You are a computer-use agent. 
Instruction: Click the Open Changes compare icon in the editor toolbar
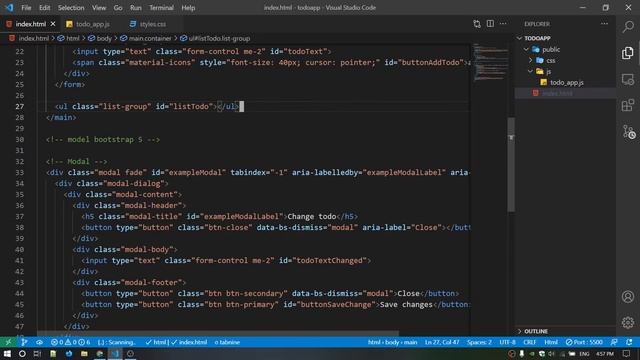click(x=477, y=24)
